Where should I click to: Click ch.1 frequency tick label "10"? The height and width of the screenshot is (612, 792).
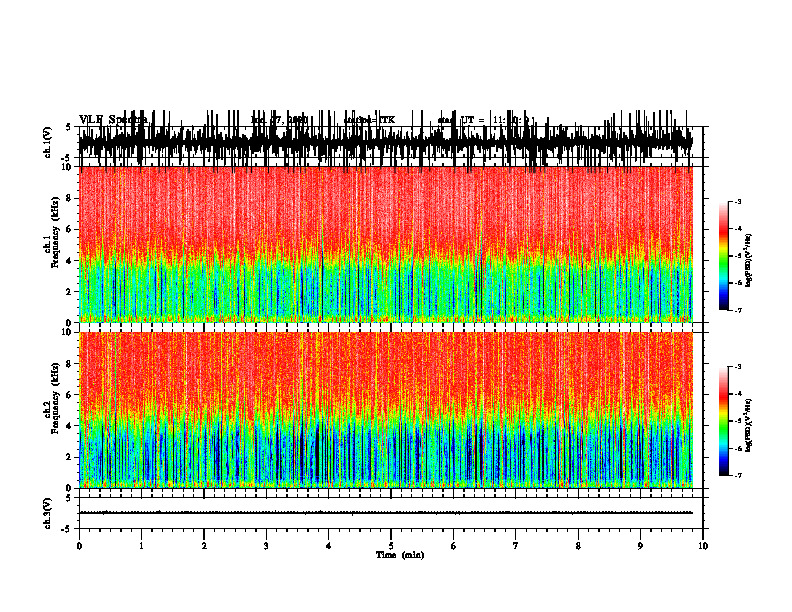[x=67, y=167]
